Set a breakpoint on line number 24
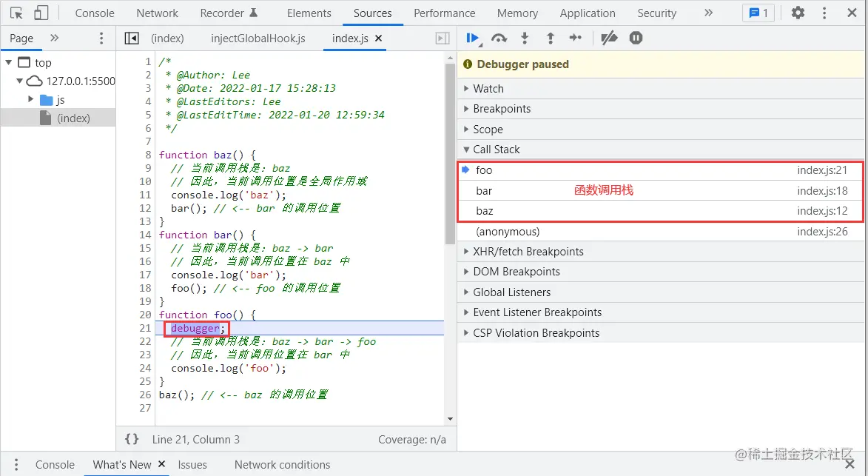 [145, 368]
